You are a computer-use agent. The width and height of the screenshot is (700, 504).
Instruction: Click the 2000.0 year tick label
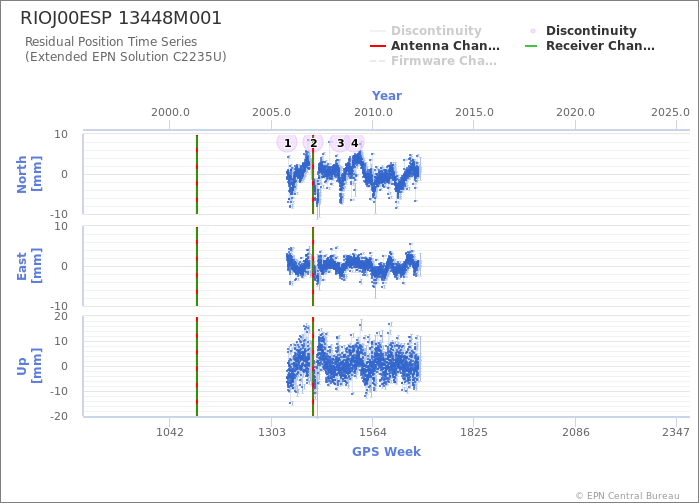click(170, 112)
